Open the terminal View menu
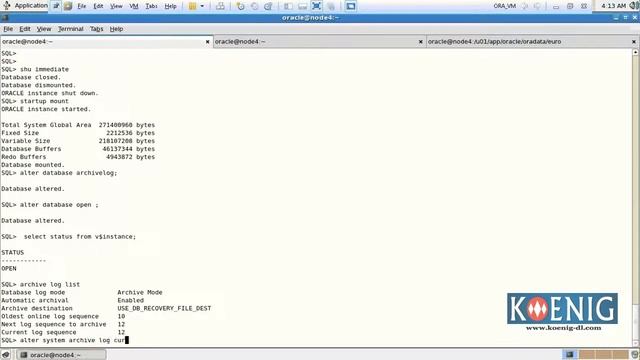Viewport: 640px width, 360px height. pyautogui.click(x=44, y=29)
